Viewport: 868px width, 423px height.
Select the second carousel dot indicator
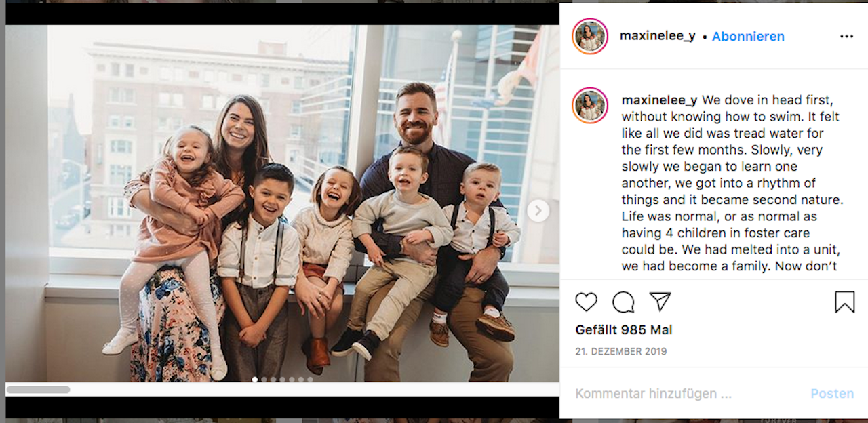pos(264,380)
